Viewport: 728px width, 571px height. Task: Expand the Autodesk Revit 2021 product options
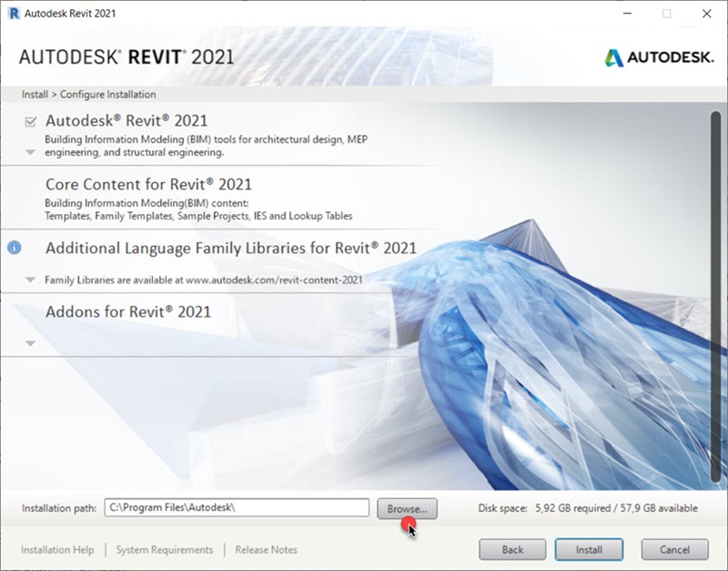tap(30, 152)
